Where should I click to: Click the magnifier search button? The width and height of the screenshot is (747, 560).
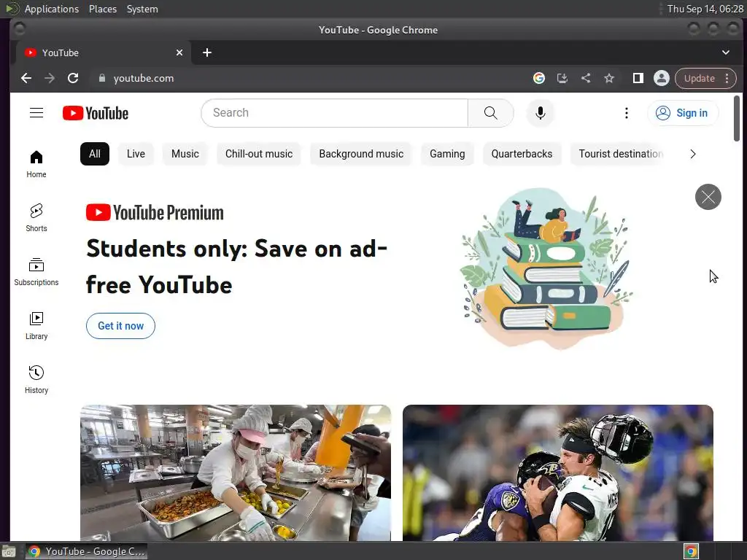(x=490, y=113)
